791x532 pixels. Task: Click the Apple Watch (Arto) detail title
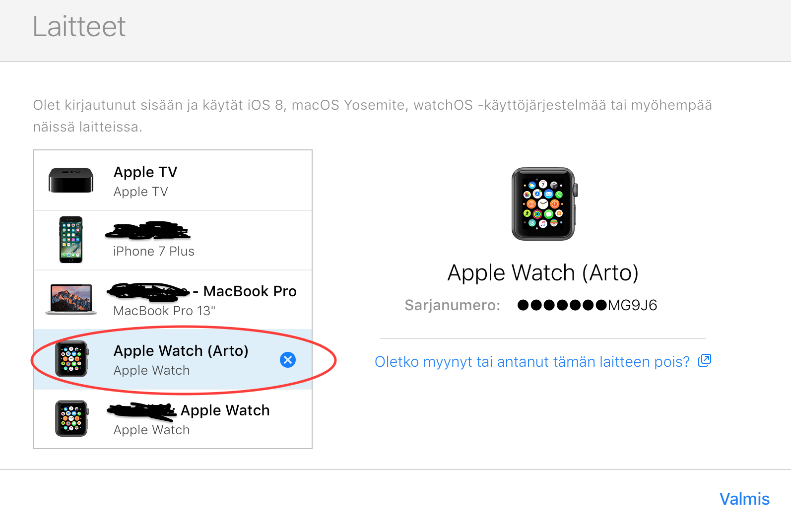[543, 273]
